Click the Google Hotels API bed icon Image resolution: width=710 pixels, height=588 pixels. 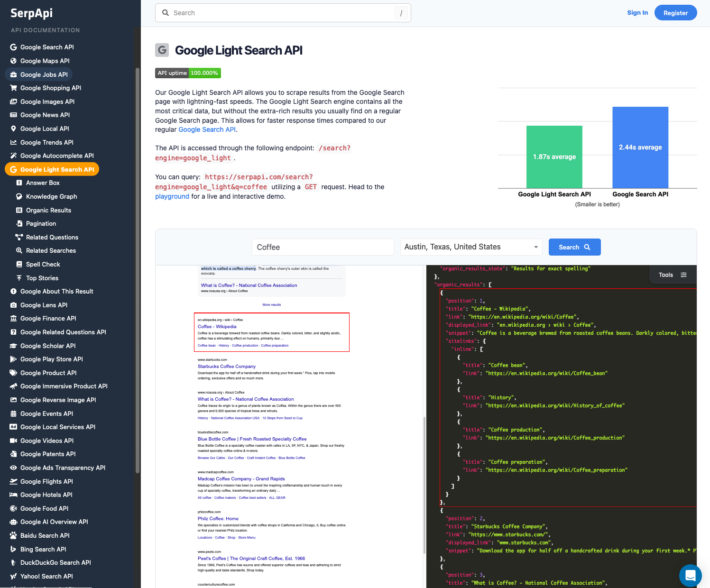(13, 495)
